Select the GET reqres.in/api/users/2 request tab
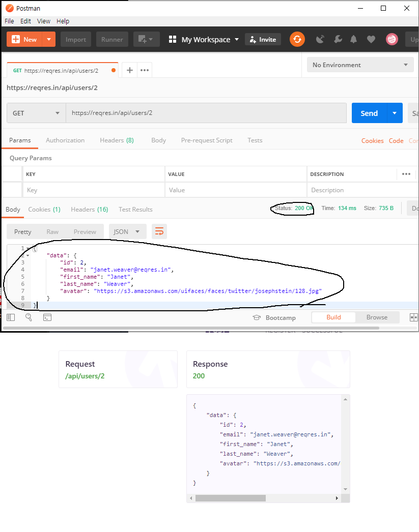The width and height of the screenshot is (419, 532). click(x=63, y=70)
